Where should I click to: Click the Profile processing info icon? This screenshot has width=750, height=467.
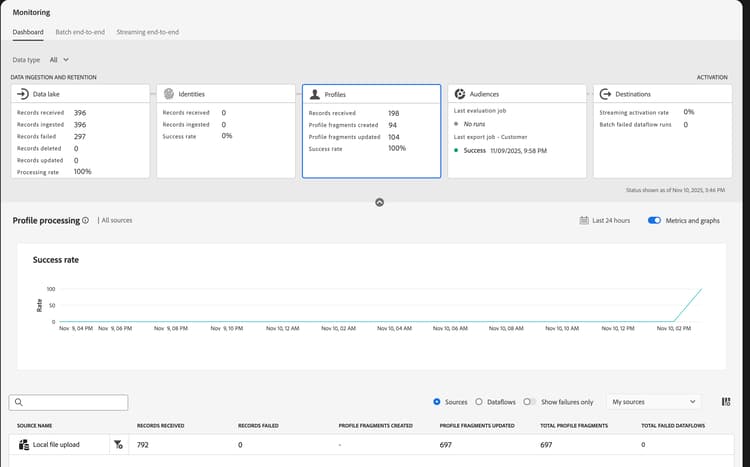(x=86, y=220)
